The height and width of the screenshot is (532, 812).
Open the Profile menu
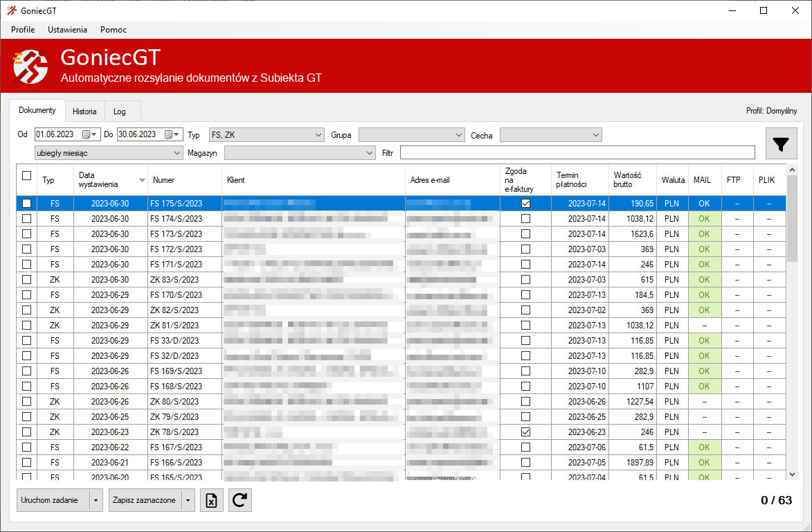(x=23, y=30)
